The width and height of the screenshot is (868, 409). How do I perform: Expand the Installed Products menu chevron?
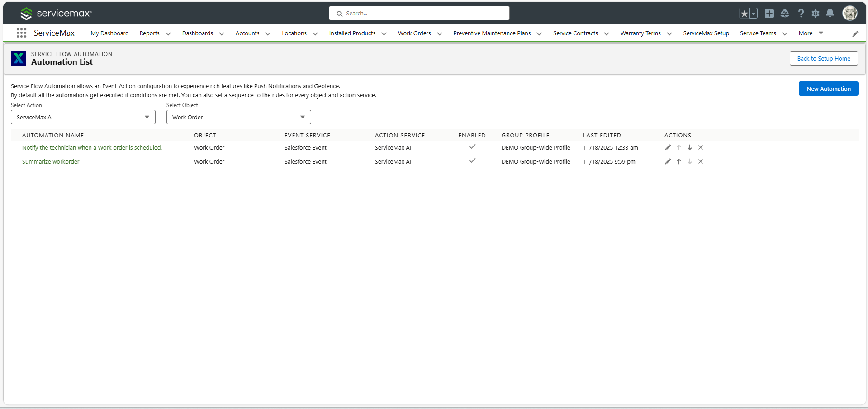point(384,33)
